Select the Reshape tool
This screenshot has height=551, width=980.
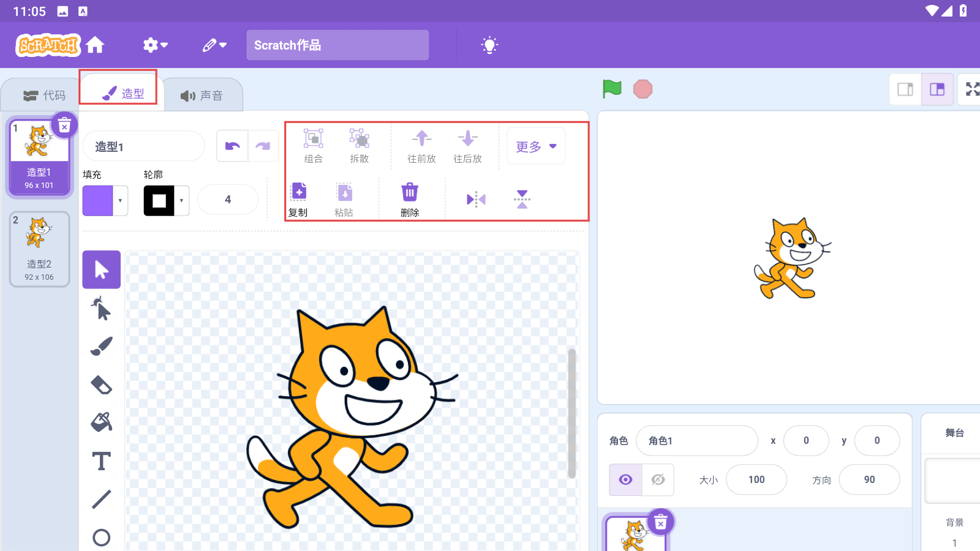coord(102,308)
